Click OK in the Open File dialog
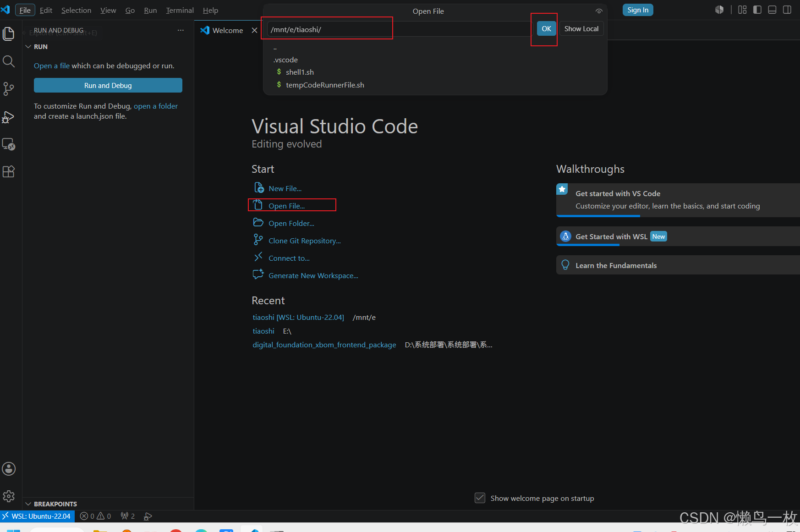Screen dimensions: 800x532 [546, 28]
